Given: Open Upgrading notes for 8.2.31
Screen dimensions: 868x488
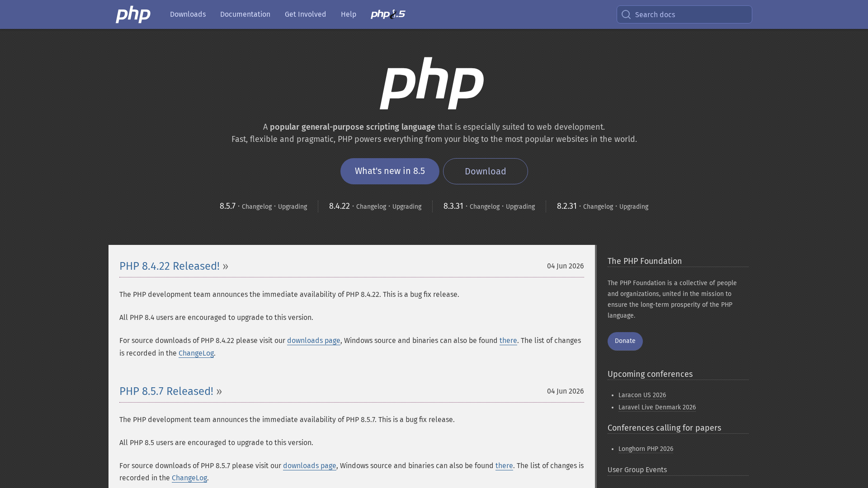Looking at the screenshot, I should [634, 207].
